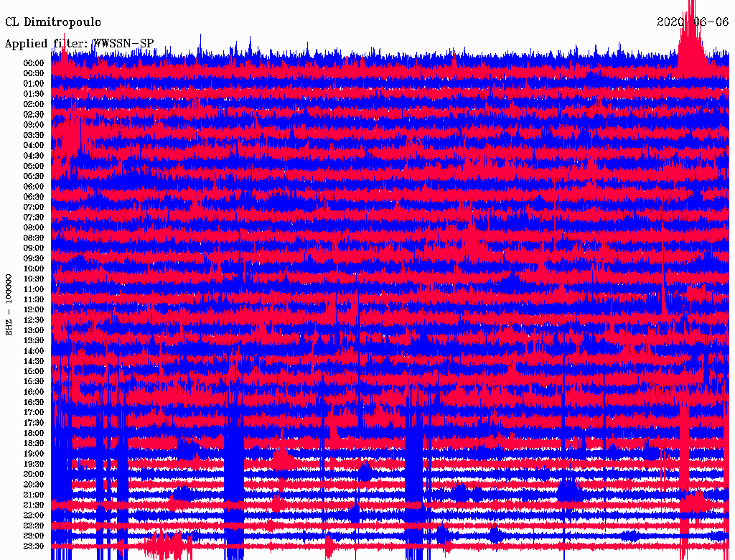Click the 18:00 time label
The height and width of the screenshot is (560, 735).
(34, 434)
